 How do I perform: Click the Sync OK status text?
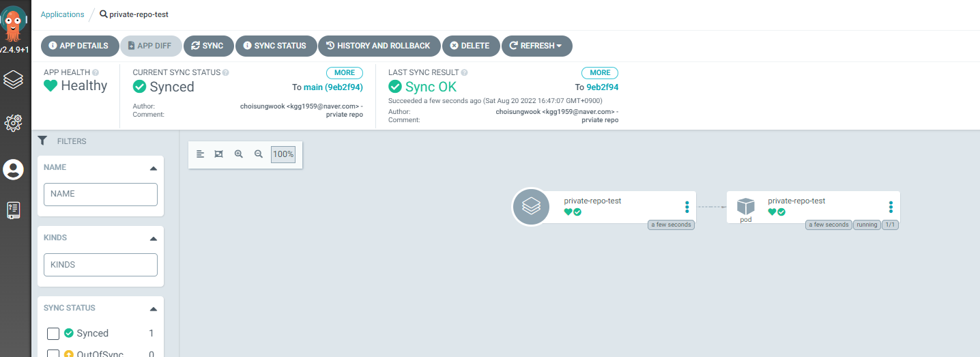[431, 87]
